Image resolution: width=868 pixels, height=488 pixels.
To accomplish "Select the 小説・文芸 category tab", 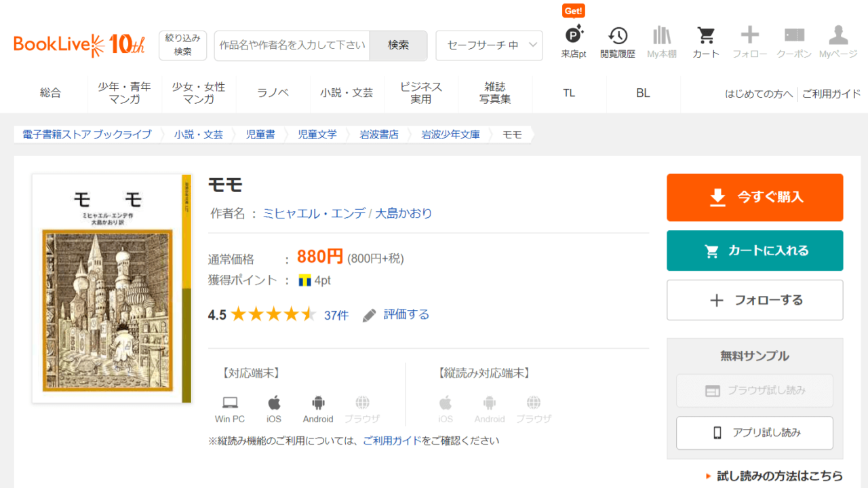I will [347, 93].
